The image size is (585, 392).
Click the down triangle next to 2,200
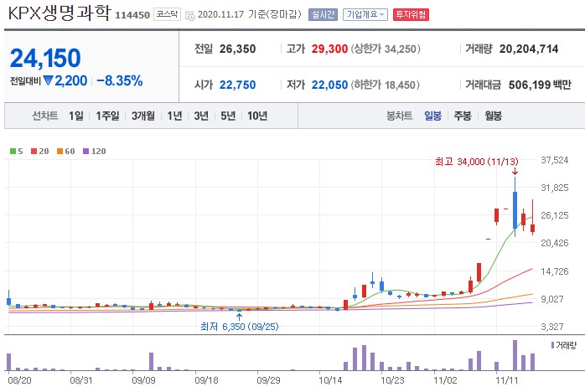[48, 80]
